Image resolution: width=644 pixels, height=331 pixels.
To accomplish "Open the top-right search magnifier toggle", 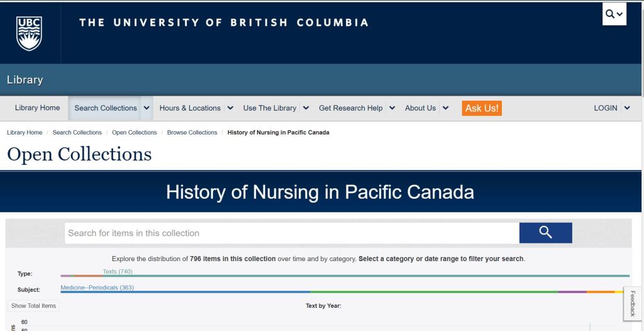I will [x=614, y=14].
